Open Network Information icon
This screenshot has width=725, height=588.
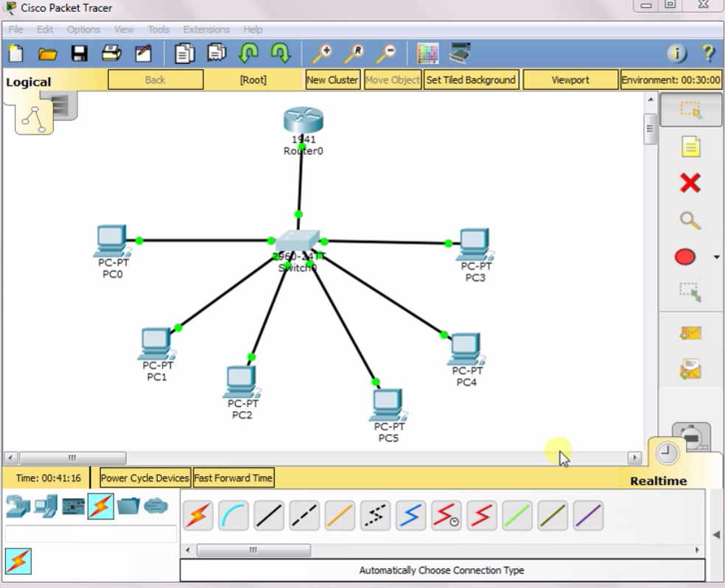tap(676, 54)
